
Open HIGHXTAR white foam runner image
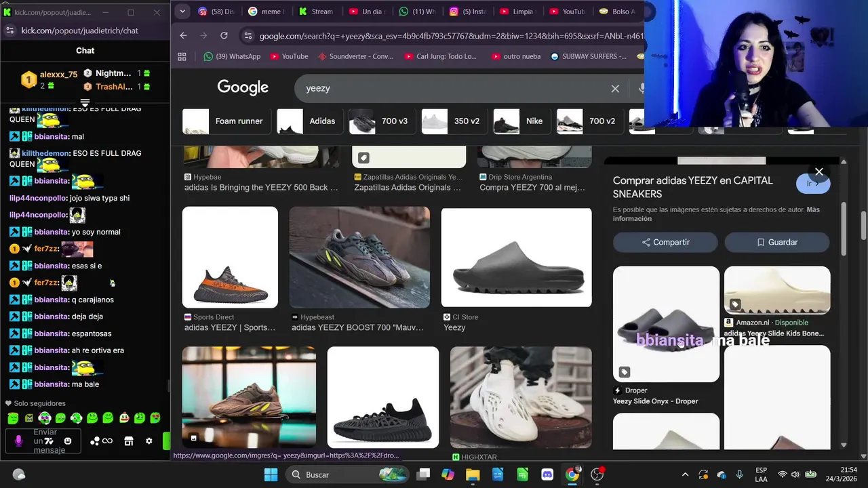click(521, 397)
